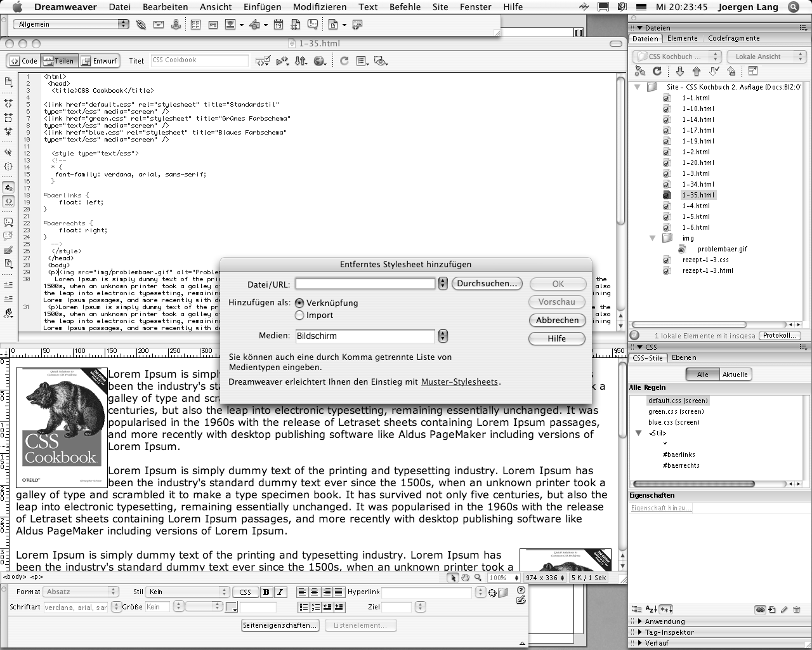Put files up-arrow in Dateien panel
Screen dimensions: 812x650
(x=697, y=72)
